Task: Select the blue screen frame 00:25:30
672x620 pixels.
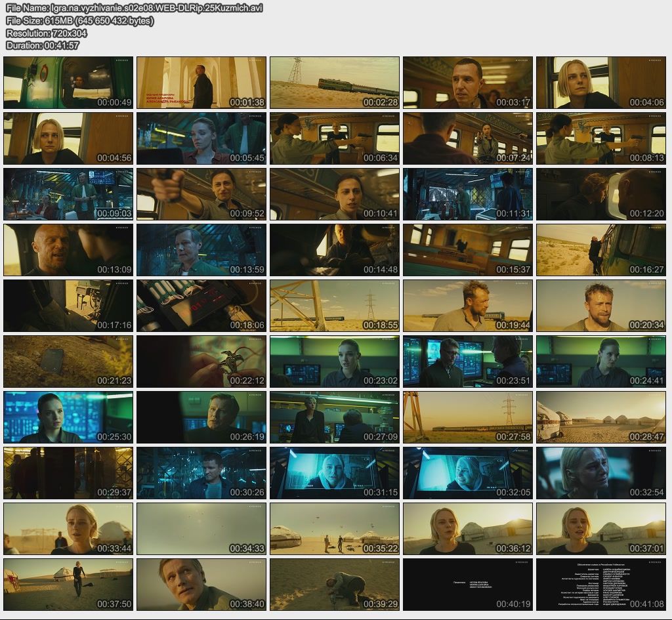Action: point(68,417)
